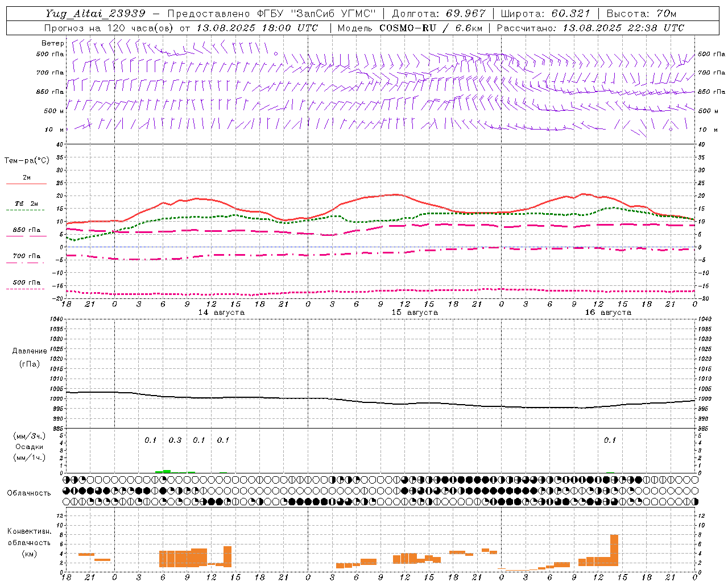Select the left 700 гПа wind level label
Viewport: 728px width, 582px height.
(50, 73)
